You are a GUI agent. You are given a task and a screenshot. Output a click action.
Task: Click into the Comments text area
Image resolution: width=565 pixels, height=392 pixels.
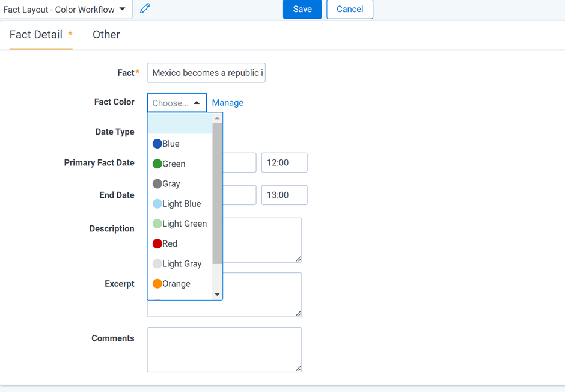coord(224,349)
